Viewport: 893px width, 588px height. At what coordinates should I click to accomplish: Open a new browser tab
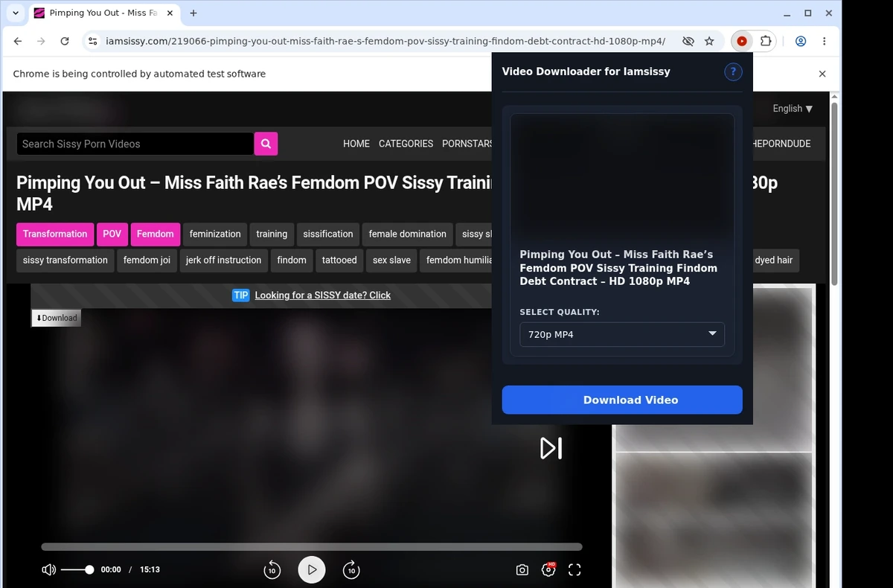point(193,13)
